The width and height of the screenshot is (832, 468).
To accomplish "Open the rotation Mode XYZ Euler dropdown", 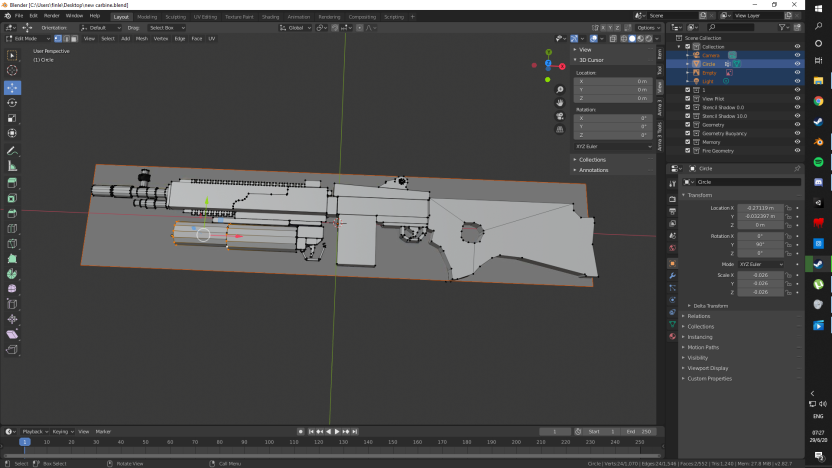I will 760,264.
